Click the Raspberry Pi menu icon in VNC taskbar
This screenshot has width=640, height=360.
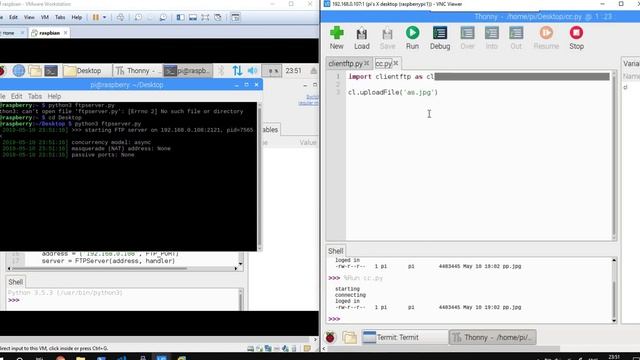330,337
